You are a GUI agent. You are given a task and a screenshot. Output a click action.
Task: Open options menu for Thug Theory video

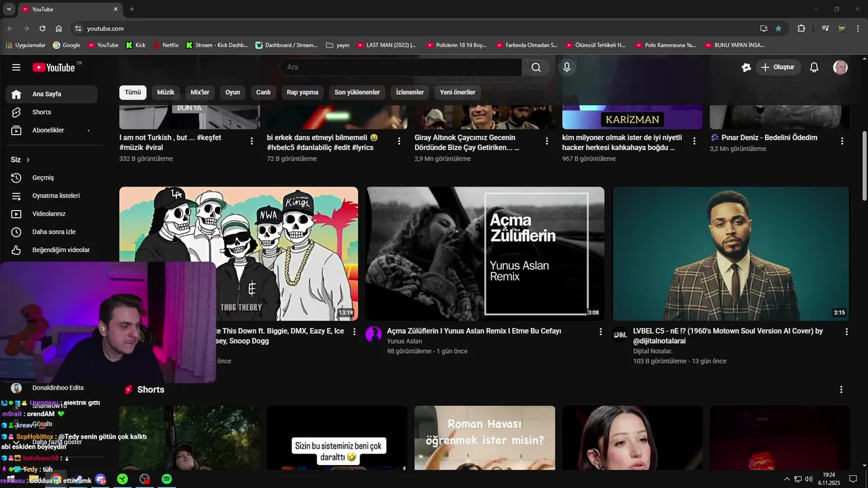click(354, 332)
